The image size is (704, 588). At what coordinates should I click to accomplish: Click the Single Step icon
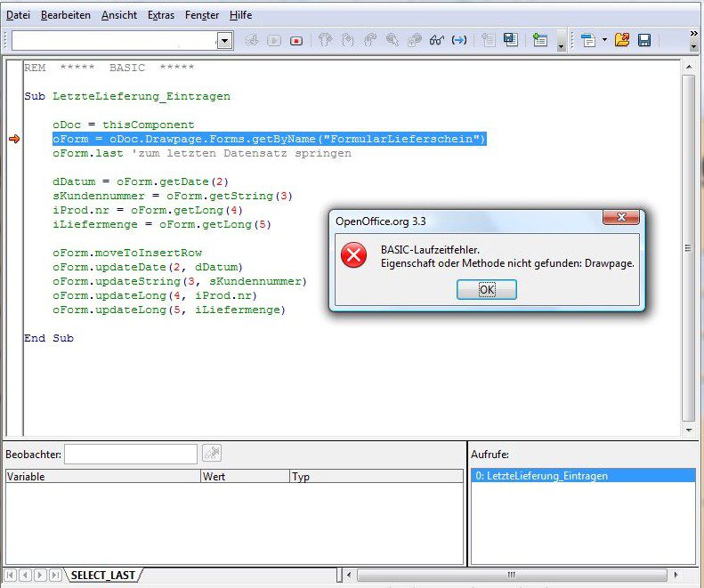[x=347, y=40]
